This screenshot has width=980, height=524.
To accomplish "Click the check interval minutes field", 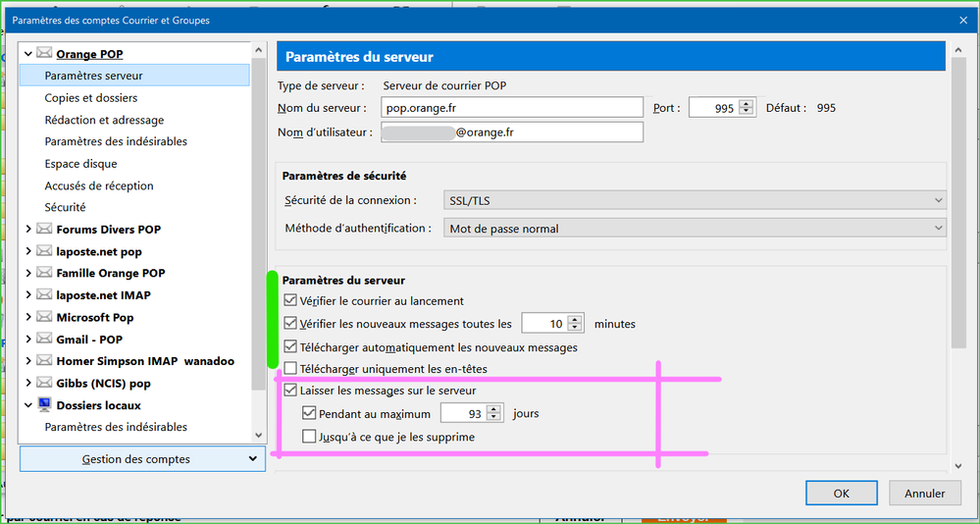I will click(544, 323).
